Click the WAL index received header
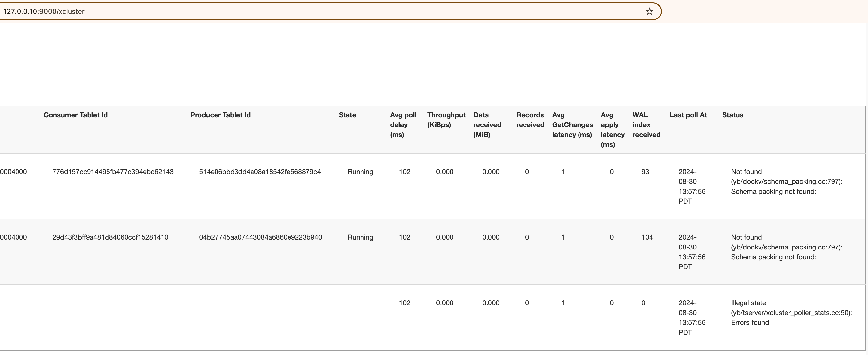The width and height of the screenshot is (868, 355). (x=646, y=125)
